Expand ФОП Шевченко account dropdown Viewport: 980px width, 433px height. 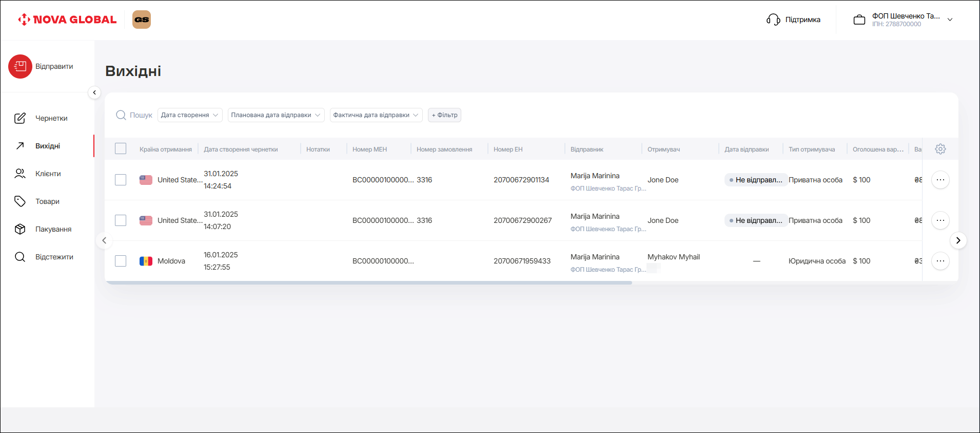click(x=950, y=20)
